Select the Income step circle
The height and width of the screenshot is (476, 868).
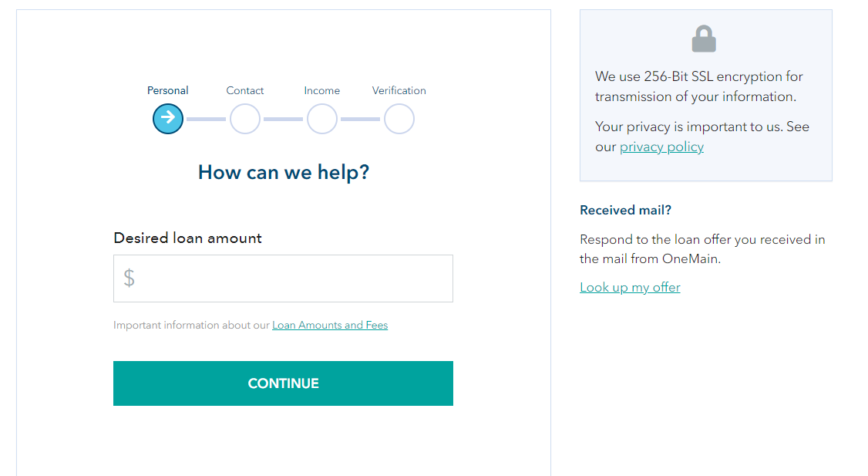click(x=321, y=119)
